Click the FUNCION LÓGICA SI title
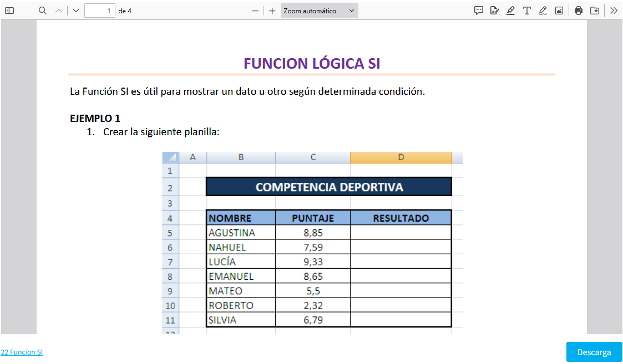This screenshot has height=364, width=623. 312,63
